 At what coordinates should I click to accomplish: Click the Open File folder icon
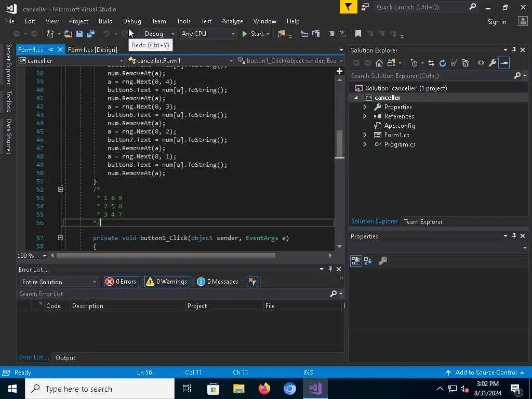point(68,34)
